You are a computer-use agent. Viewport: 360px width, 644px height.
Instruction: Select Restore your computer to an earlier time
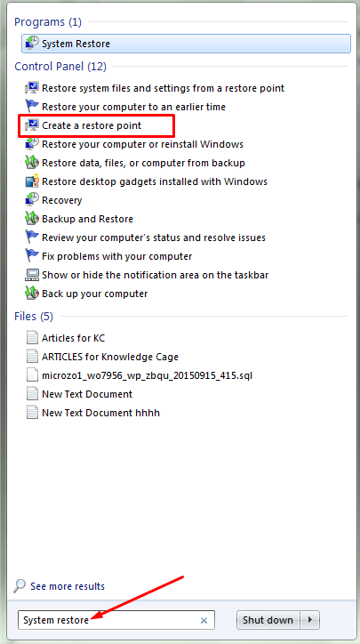point(134,107)
